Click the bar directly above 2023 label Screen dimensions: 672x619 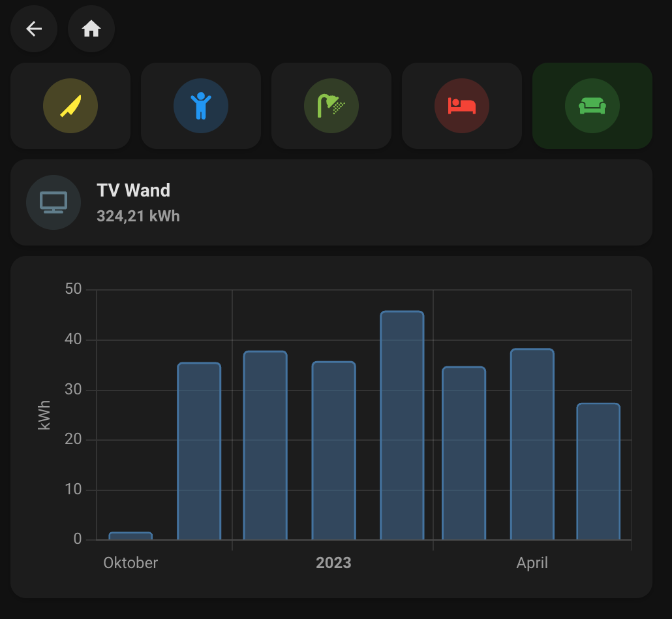[x=333, y=451]
